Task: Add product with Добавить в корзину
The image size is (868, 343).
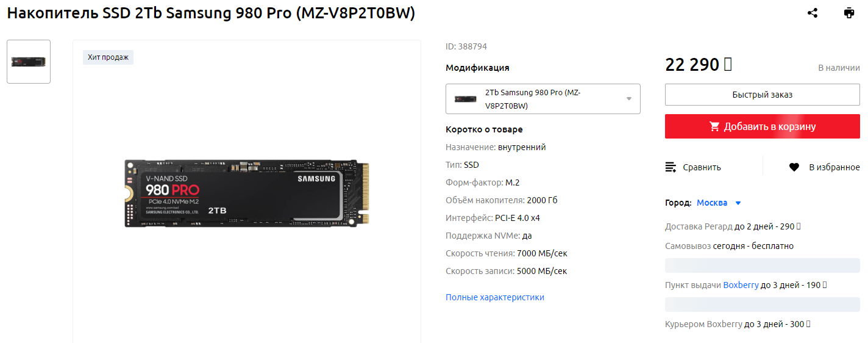Action: pyautogui.click(x=763, y=126)
